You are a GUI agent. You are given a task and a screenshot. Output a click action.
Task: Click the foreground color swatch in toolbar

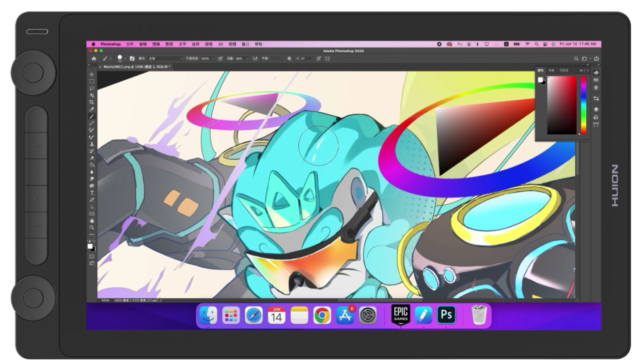90,246
